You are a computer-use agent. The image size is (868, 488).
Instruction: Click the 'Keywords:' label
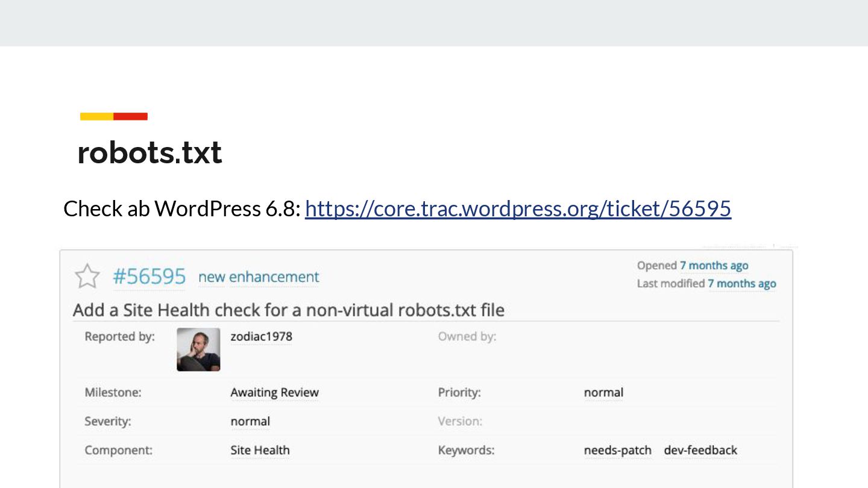click(x=466, y=451)
